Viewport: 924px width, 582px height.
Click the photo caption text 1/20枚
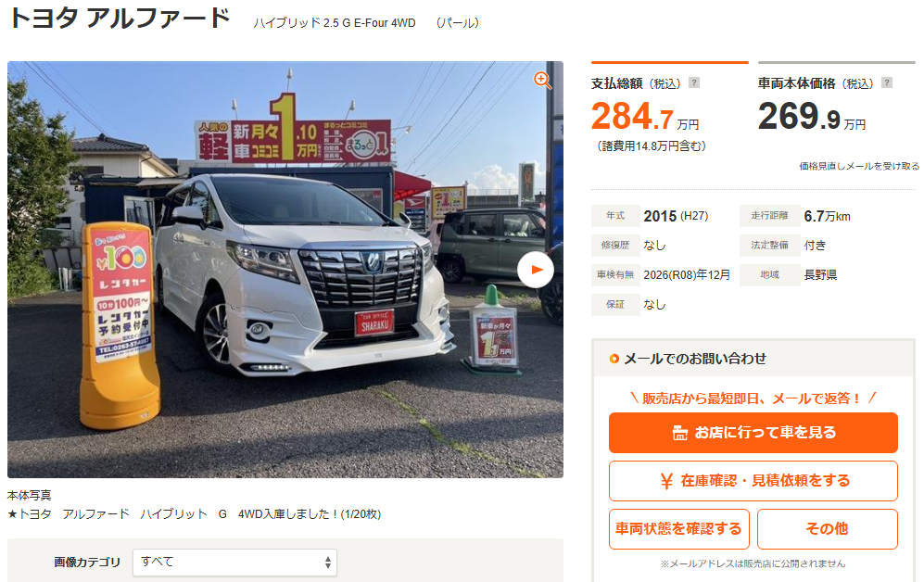click(x=361, y=514)
